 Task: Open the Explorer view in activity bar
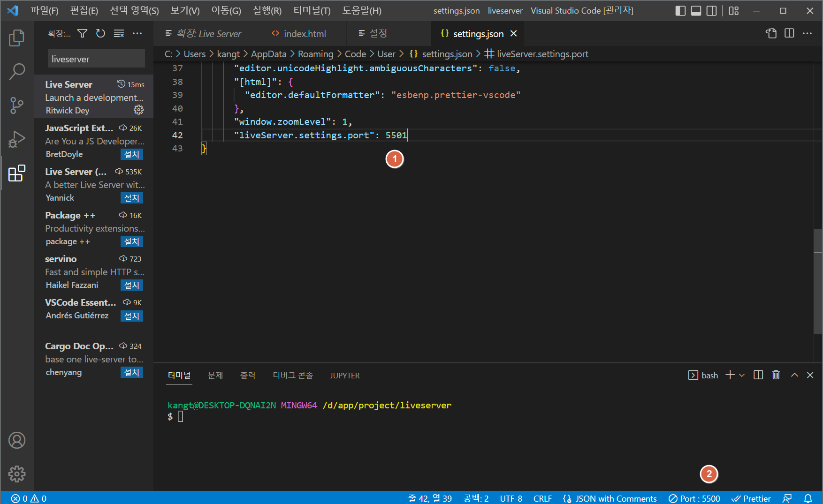tap(17, 38)
